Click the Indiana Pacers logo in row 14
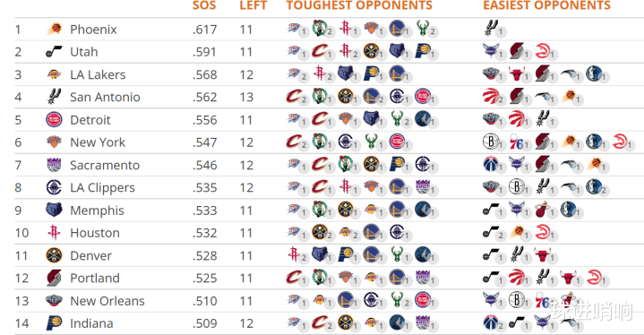Image resolution: width=644 pixels, height=335 pixels. [x=54, y=323]
